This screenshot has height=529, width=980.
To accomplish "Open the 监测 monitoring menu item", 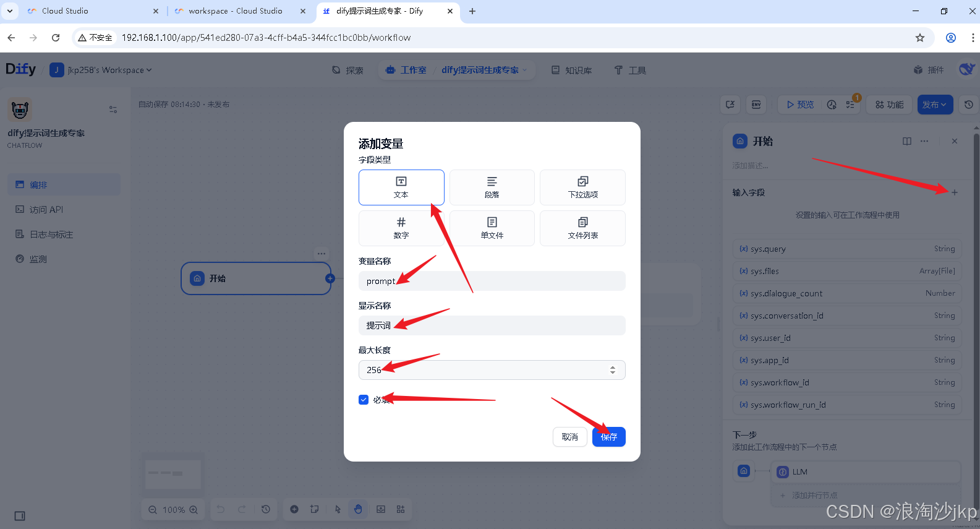I will tap(64, 259).
